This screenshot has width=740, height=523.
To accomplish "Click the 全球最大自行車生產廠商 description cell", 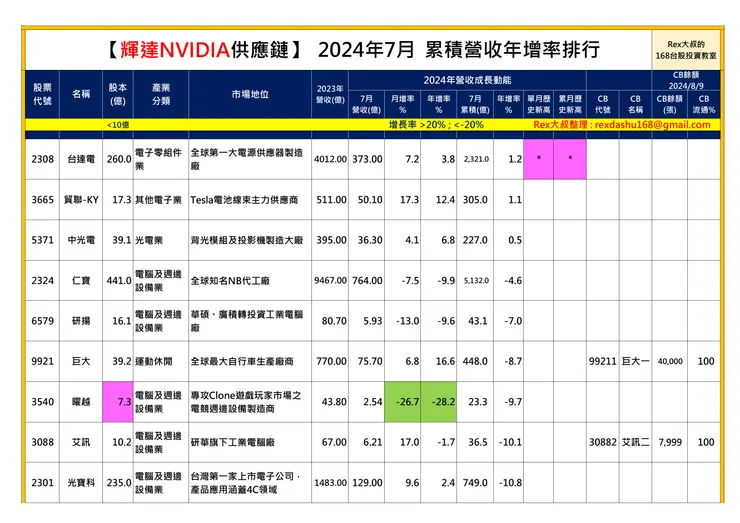I will click(x=250, y=361).
